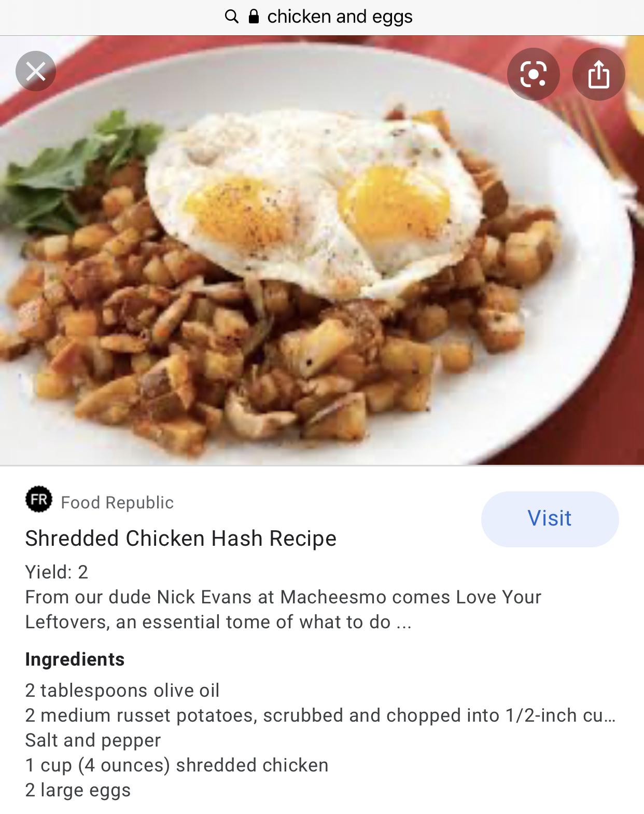Tap the 2 large eggs ingredient
Screen dimensions: 644x814
pyautogui.click(x=78, y=790)
